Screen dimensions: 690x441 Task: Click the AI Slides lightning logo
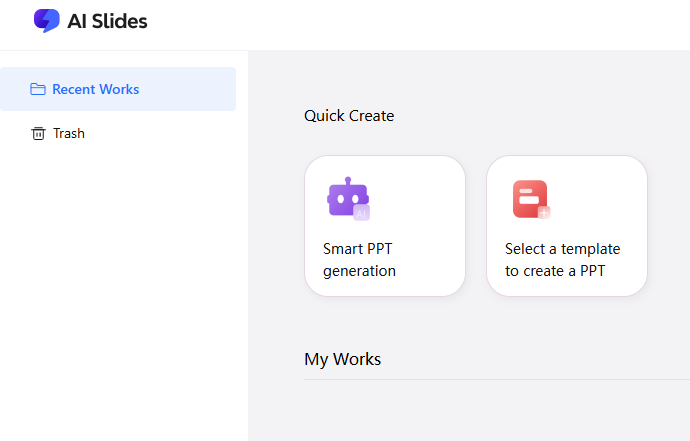[46, 21]
